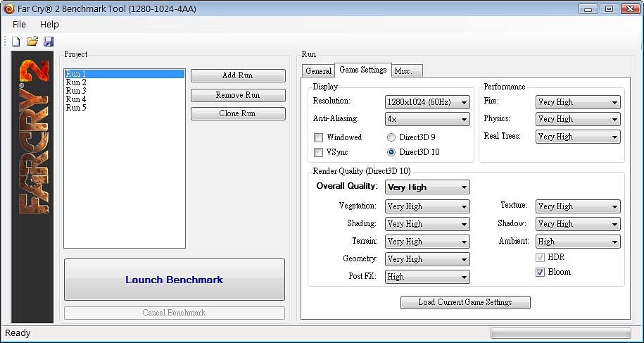Enable the VSync checkbox
Screen dimensions: 644x343
click(318, 152)
